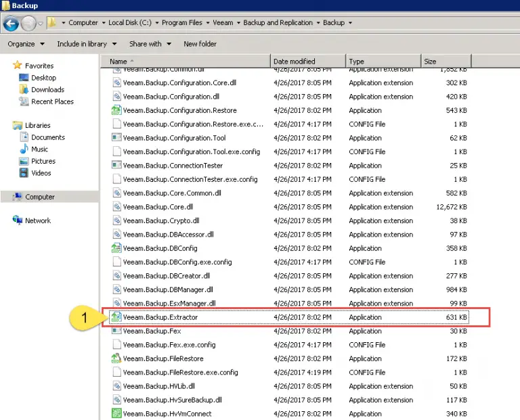
Task: Open Pictures library
Action: [43, 161]
